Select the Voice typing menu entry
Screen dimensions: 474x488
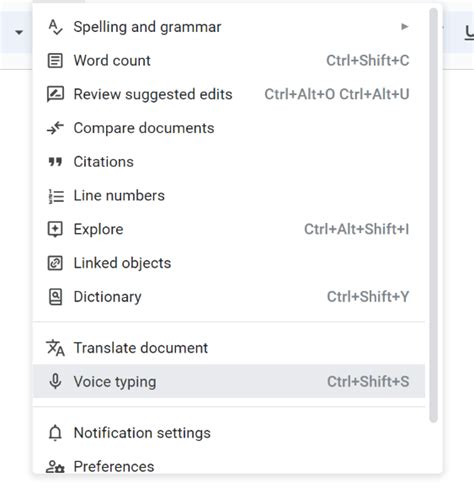pos(229,381)
